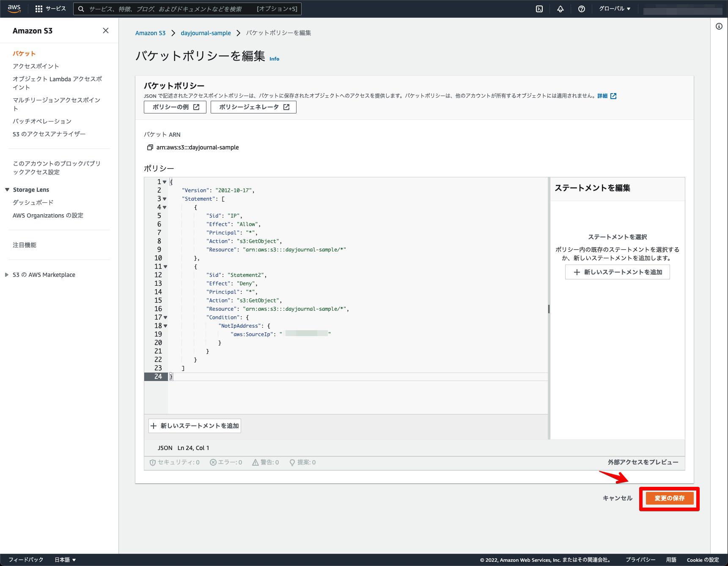Open the グローバル region dropdown
The image size is (728, 566).
click(615, 8)
